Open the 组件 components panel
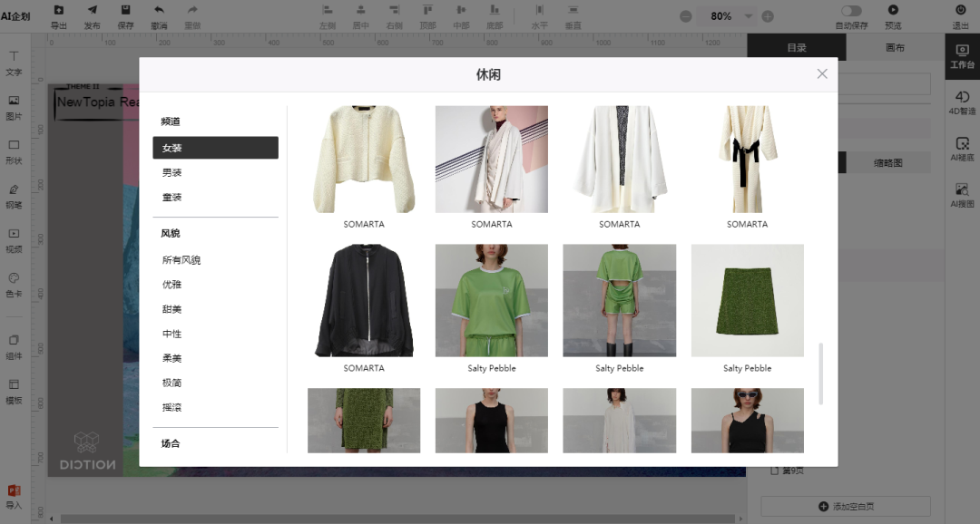 (x=14, y=346)
